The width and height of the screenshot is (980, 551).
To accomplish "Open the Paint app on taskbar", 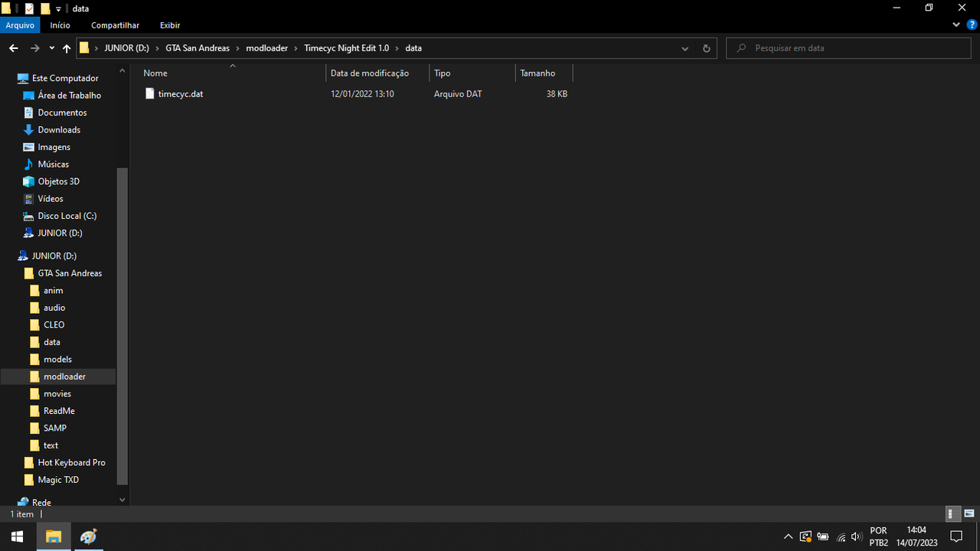I will [89, 536].
